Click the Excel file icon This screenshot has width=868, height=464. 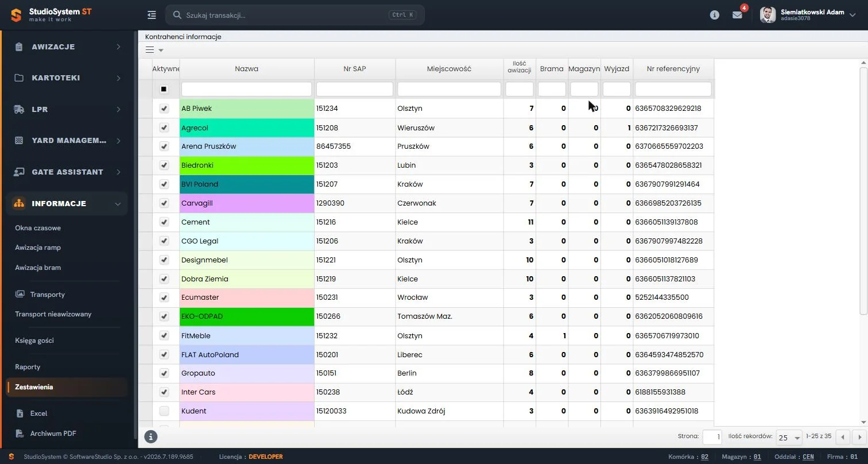20,413
